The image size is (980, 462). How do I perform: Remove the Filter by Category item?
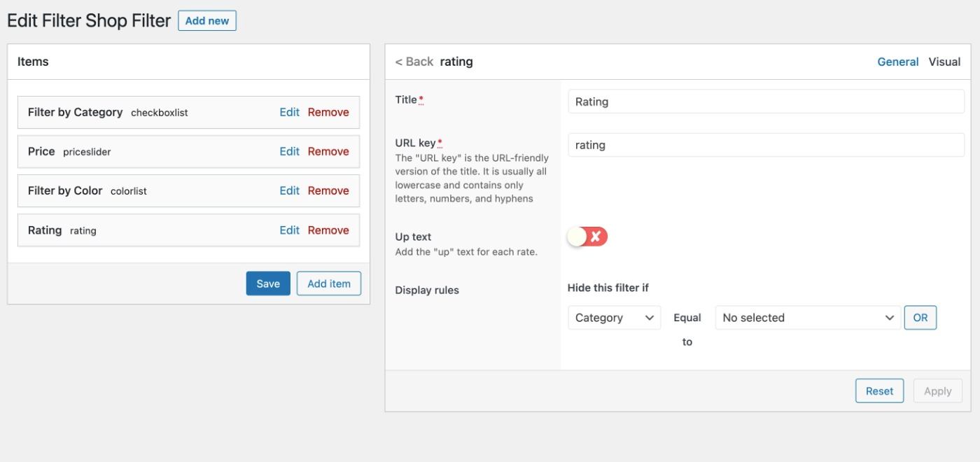tap(328, 112)
